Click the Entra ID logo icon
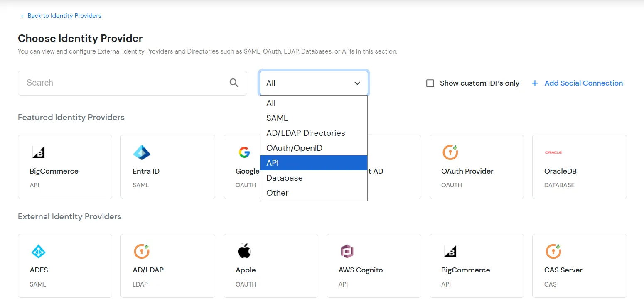 (x=141, y=152)
